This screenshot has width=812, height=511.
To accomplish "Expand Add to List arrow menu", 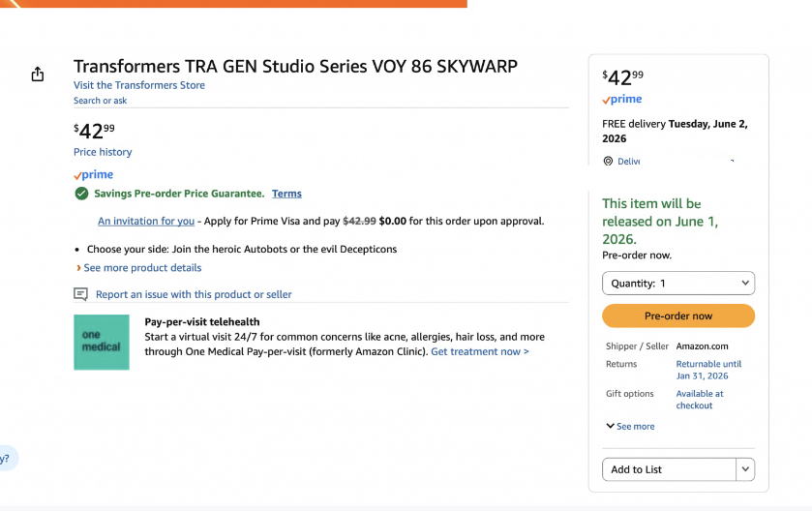I will coord(745,469).
